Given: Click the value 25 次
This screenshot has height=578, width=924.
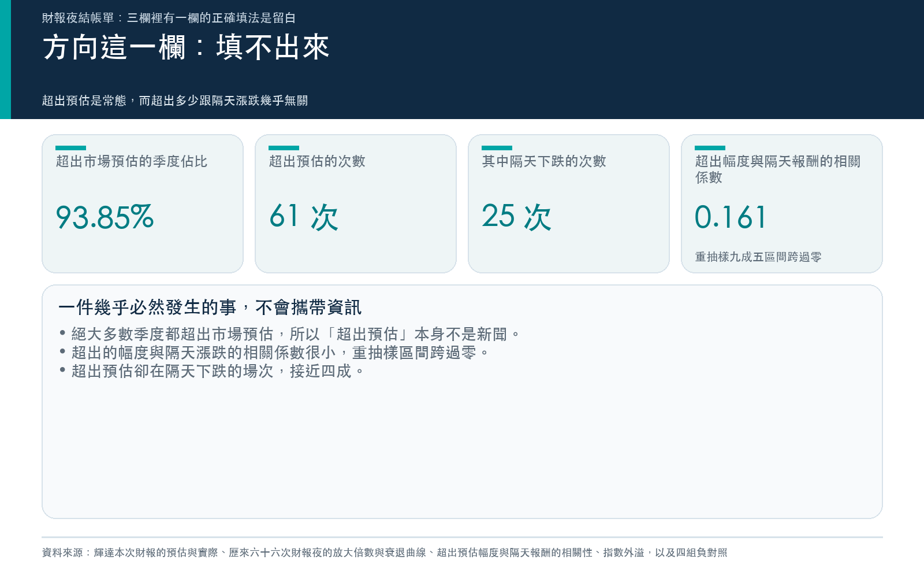Looking at the screenshot, I should click(x=516, y=217).
